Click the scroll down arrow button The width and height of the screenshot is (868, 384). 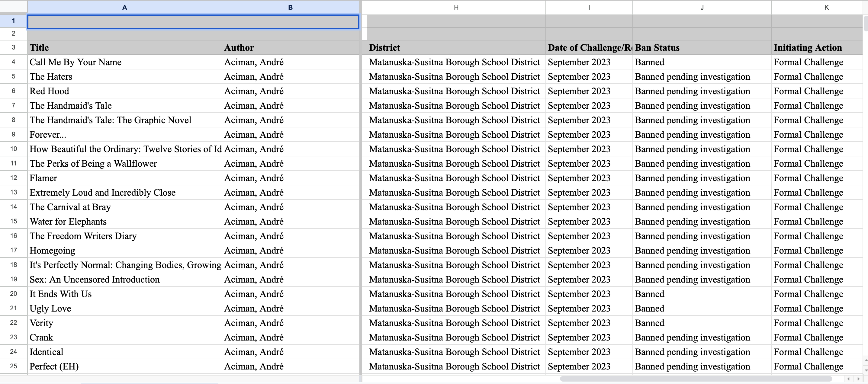[x=866, y=370]
